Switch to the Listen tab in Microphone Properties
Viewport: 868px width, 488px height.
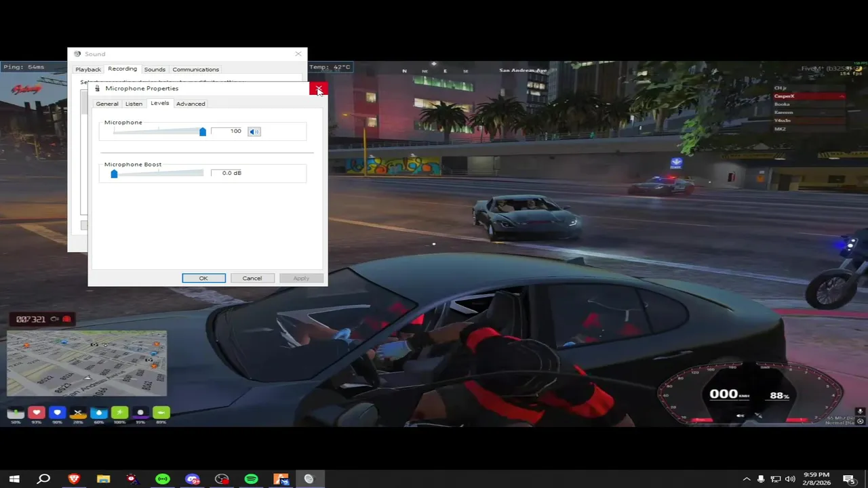pos(134,104)
